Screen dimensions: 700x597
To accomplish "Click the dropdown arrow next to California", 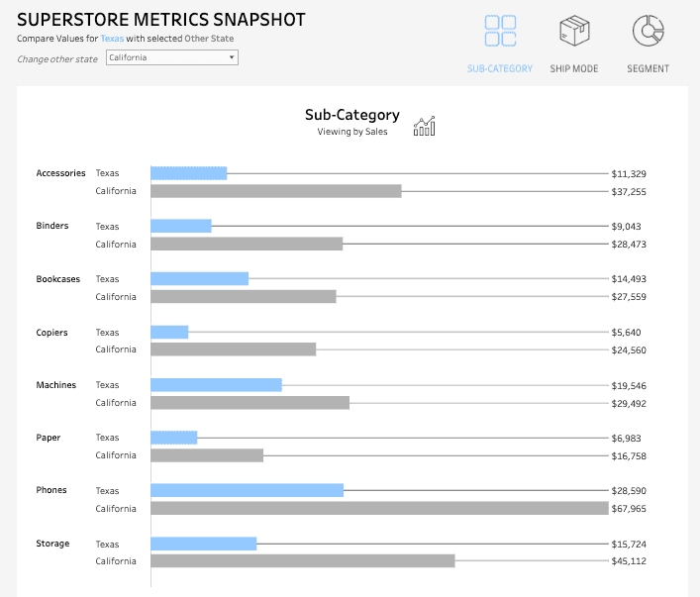I will (x=232, y=57).
